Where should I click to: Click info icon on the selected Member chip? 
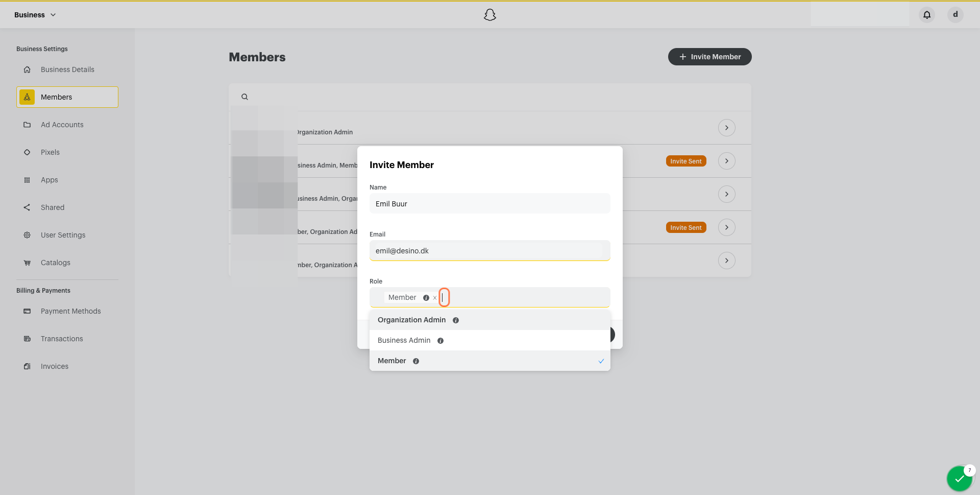(426, 298)
